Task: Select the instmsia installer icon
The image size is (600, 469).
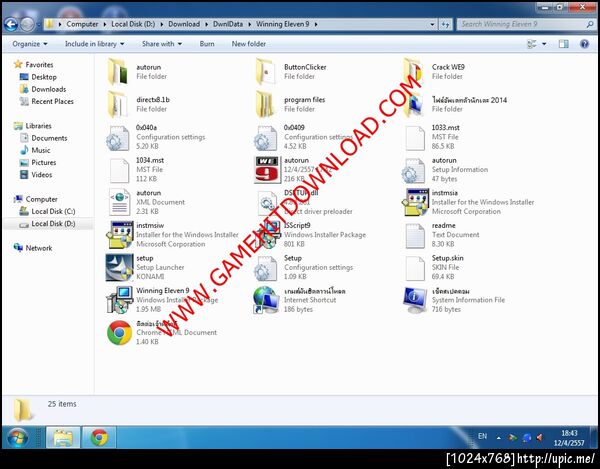Action: coord(415,202)
